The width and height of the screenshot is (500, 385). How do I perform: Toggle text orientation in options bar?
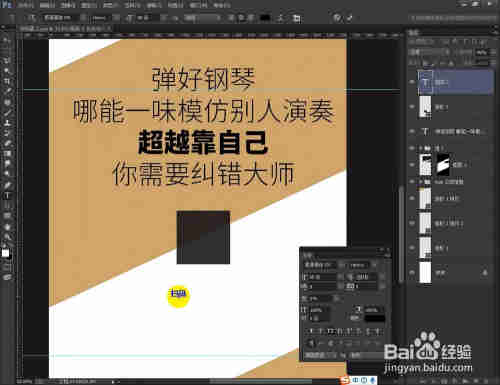[x=32, y=18]
